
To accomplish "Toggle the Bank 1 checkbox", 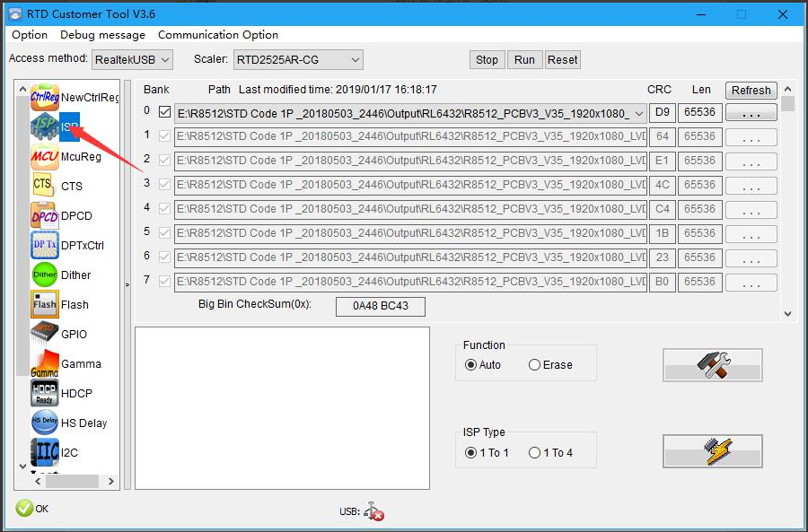I will [165, 136].
